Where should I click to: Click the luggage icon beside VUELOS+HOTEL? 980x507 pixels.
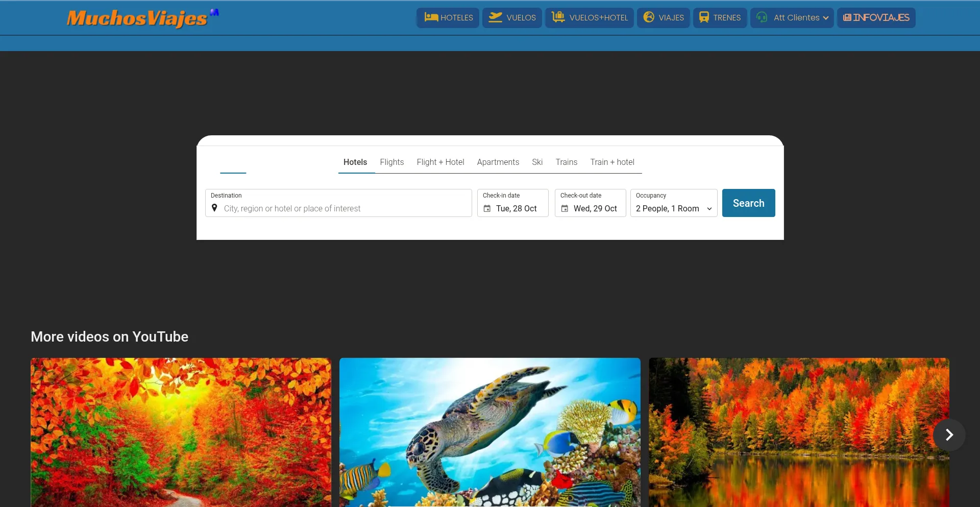[558, 17]
